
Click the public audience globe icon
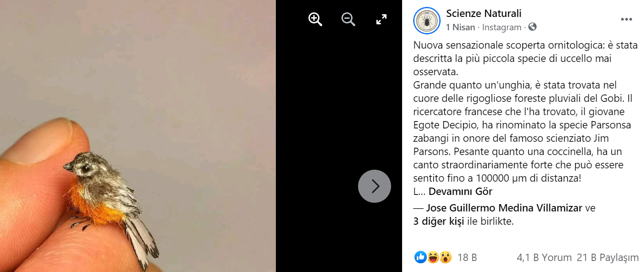click(532, 27)
